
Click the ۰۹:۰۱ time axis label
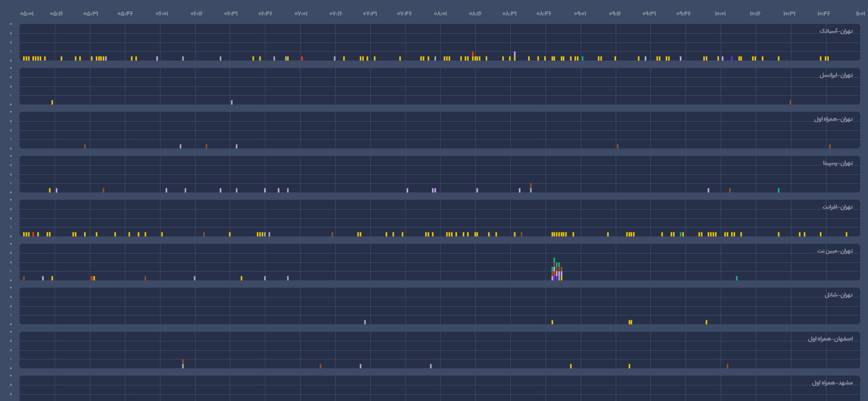580,14
